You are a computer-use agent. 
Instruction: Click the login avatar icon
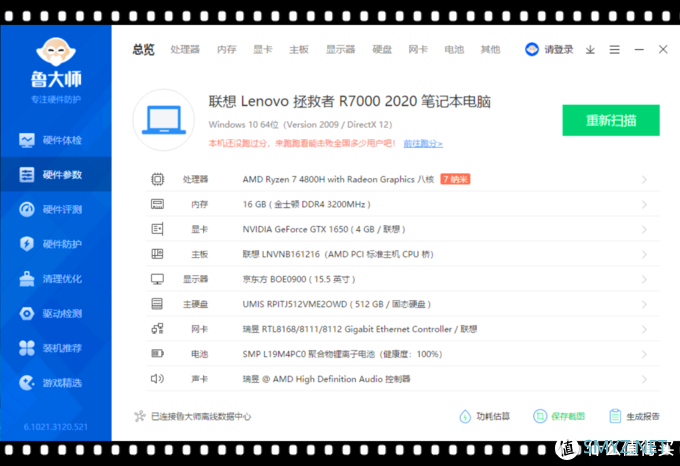pyautogui.click(x=532, y=49)
